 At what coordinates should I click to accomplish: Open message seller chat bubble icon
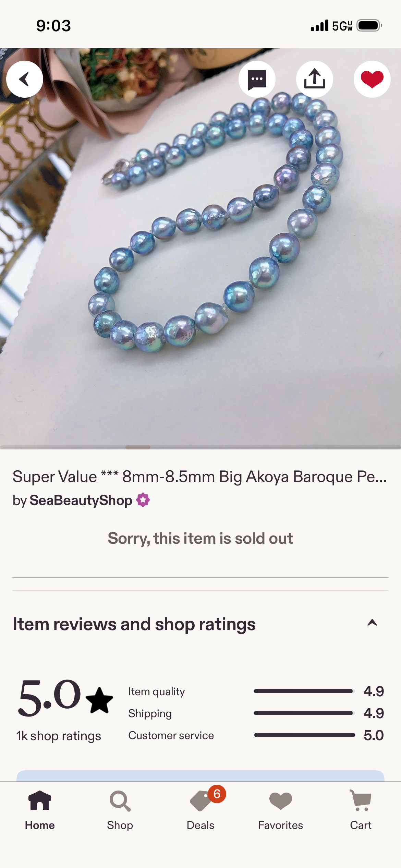(257, 79)
